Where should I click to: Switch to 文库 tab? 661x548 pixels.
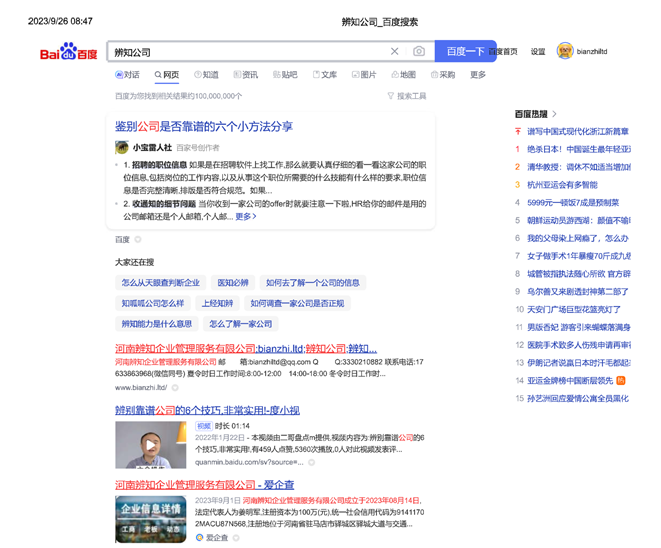(325, 75)
